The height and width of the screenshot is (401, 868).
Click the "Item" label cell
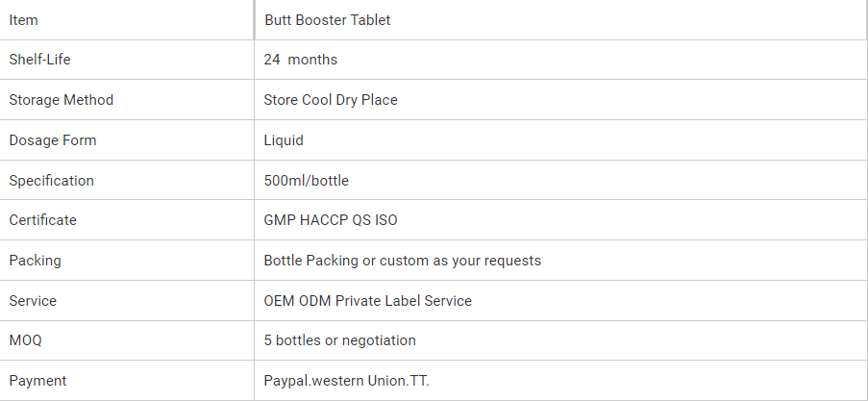(x=24, y=19)
